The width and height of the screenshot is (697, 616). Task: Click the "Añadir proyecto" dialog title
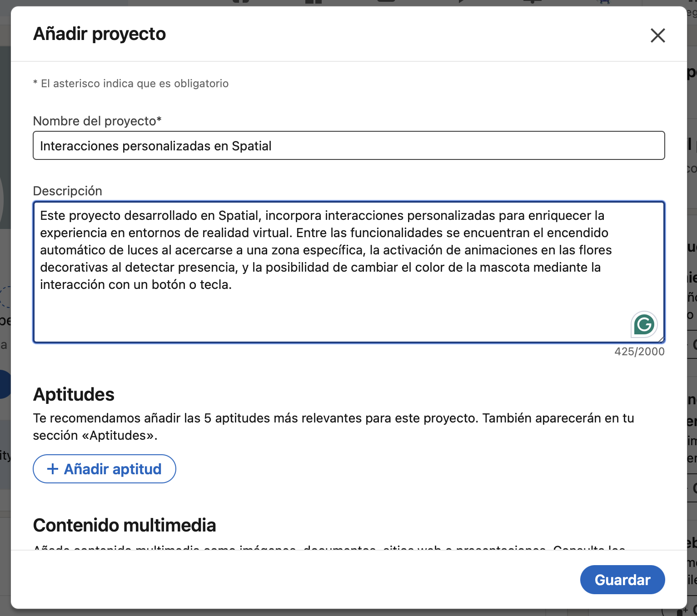coord(100,34)
